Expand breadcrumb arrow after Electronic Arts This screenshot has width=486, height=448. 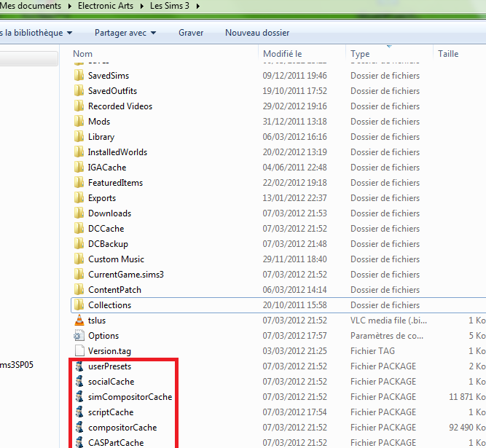click(x=142, y=6)
